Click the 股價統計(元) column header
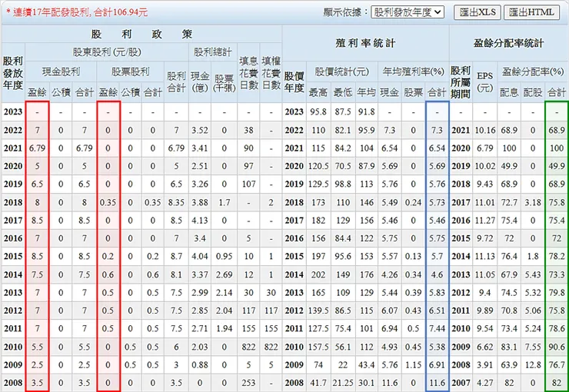 point(342,71)
